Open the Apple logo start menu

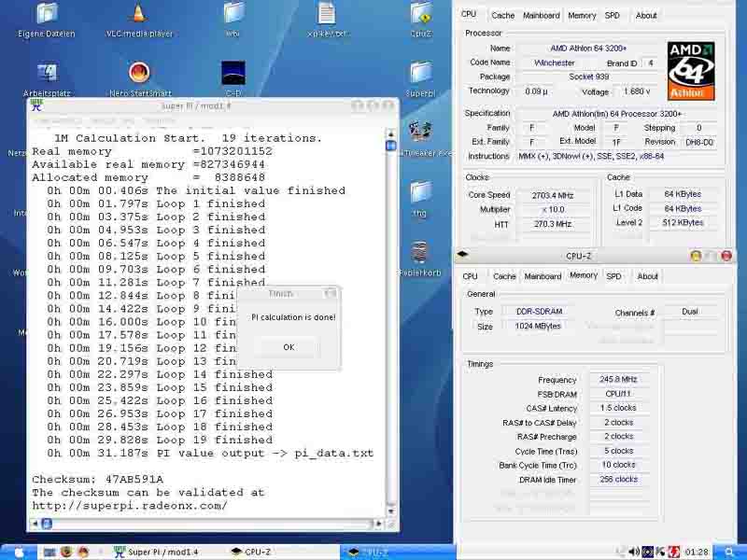[19, 552]
